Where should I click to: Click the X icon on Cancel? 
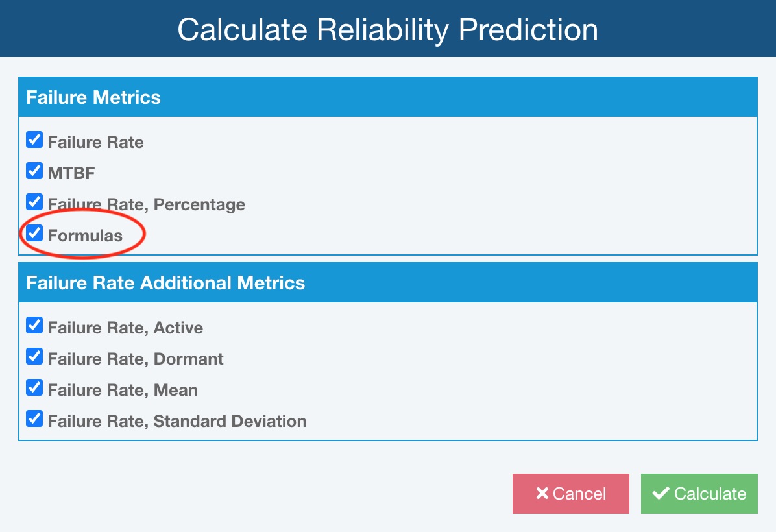click(x=542, y=494)
